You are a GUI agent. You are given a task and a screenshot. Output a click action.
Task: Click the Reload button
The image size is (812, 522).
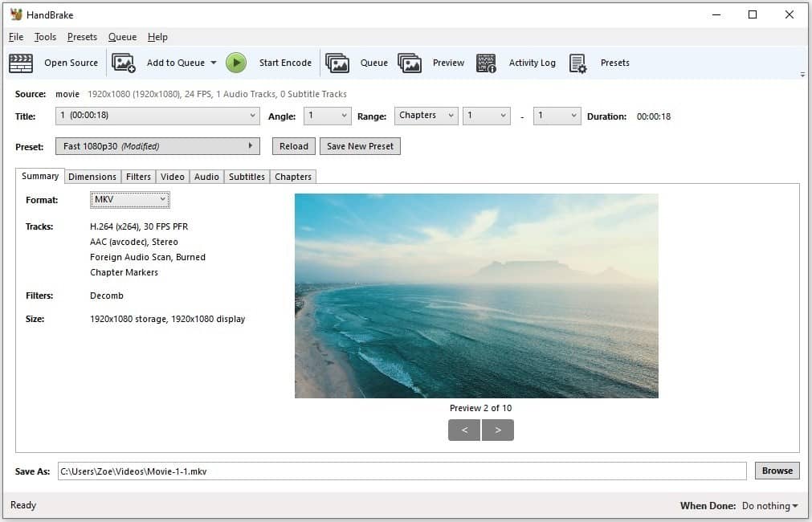point(294,146)
